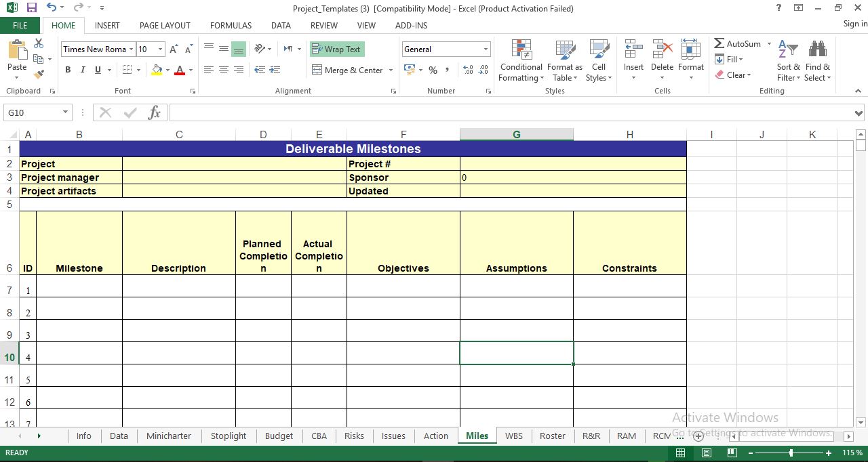The height and width of the screenshot is (462, 868).
Task: Open the Font Color swatch menu
Action: pos(191,70)
